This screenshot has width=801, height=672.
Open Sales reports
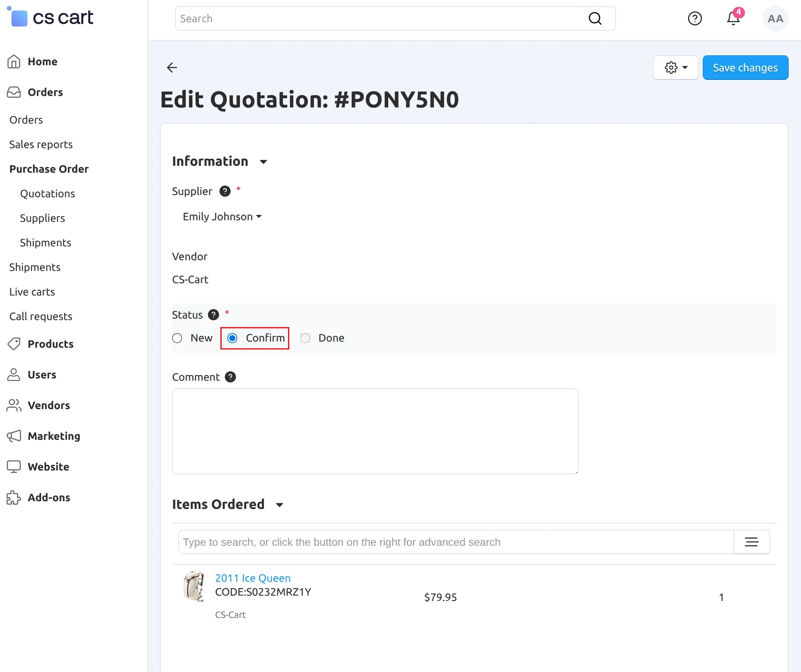click(x=41, y=144)
